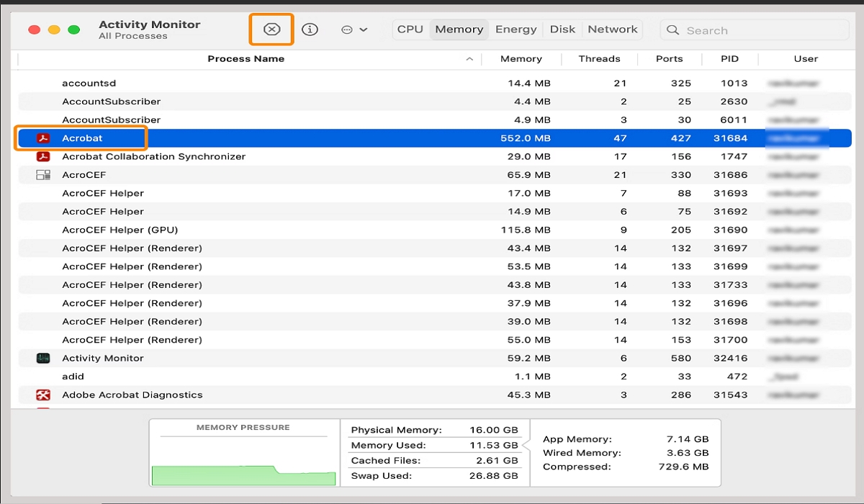The image size is (864, 504).
Task: Click the yellow minimize window button
Action: click(x=54, y=30)
